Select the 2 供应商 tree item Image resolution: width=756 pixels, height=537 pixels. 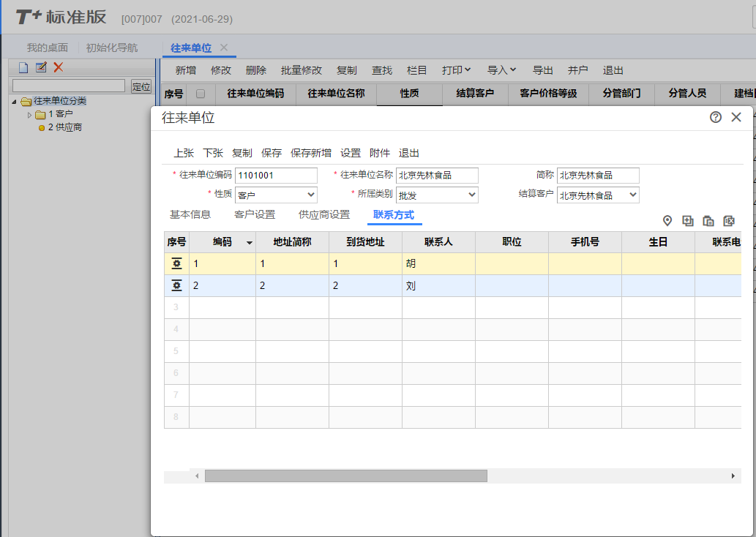pos(65,128)
